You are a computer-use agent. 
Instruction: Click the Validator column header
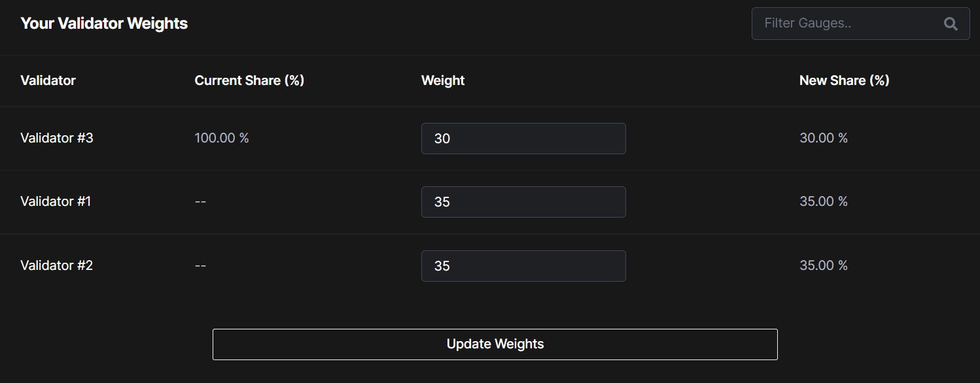coord(48,80)
